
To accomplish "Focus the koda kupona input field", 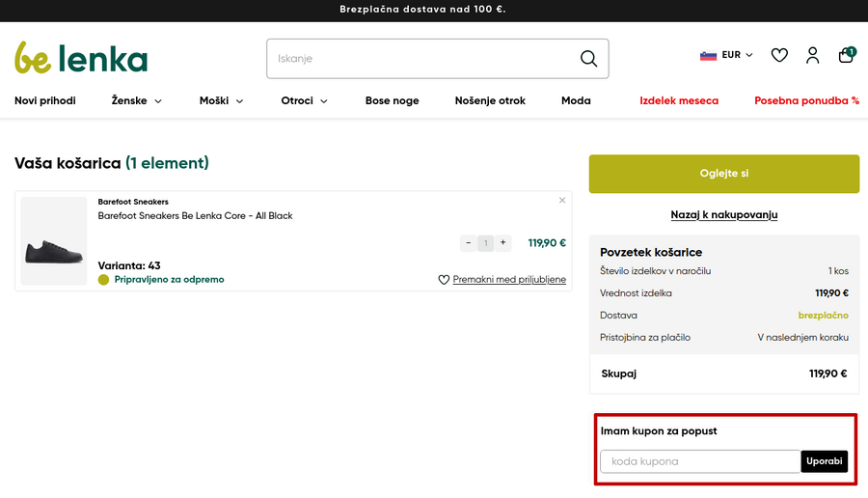I will 700,461.
